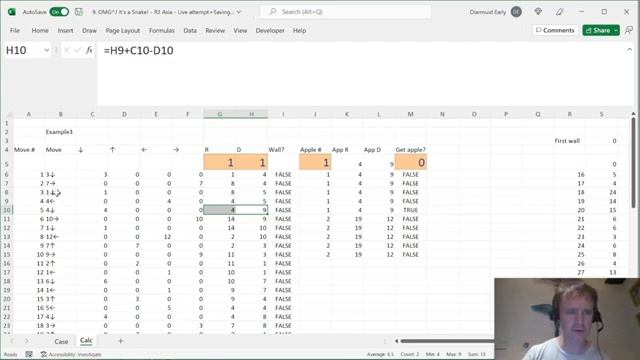This screenshot has height=360, width=640.
Task: Expand the Name Box dropdown arrow
Action: 47,50
